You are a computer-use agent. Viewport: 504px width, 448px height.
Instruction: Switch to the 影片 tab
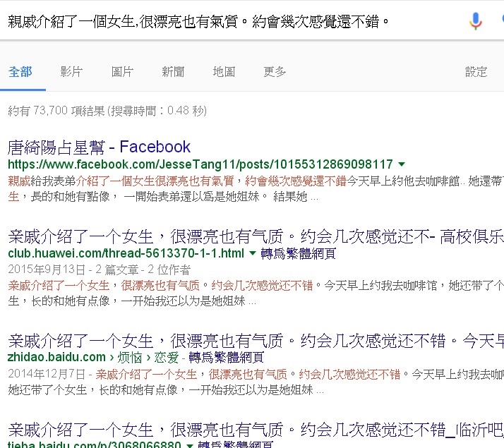pyautogui.click(x=71, y=72)
